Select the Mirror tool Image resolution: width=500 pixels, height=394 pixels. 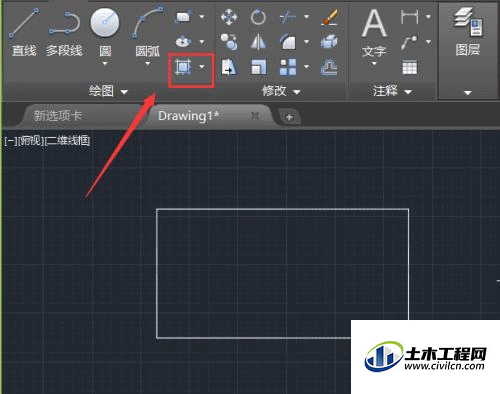pyautogui.click(x=258, y=42)
